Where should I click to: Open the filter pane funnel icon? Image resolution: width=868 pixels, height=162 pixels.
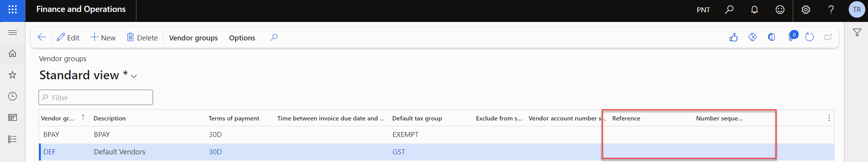coord(857,33)
